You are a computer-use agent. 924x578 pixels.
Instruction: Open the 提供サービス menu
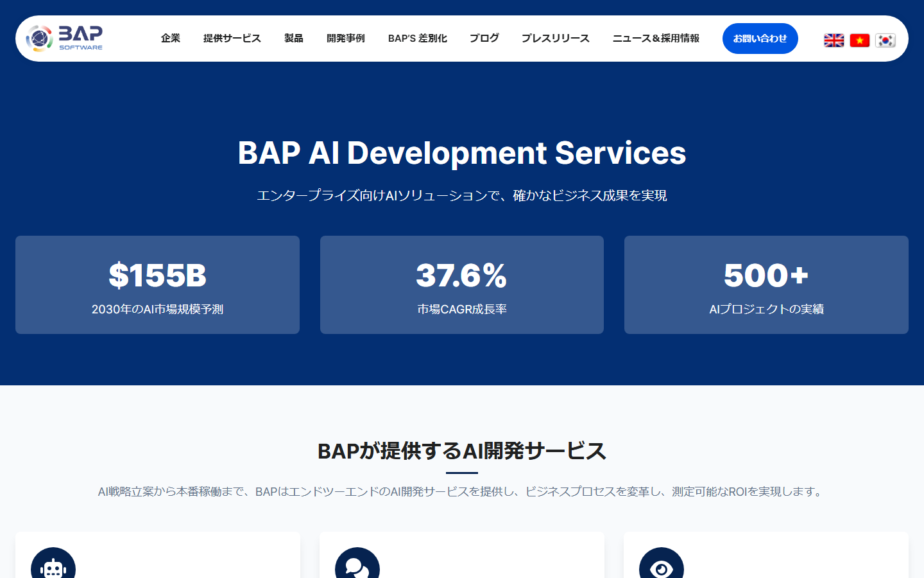[232, 39]
